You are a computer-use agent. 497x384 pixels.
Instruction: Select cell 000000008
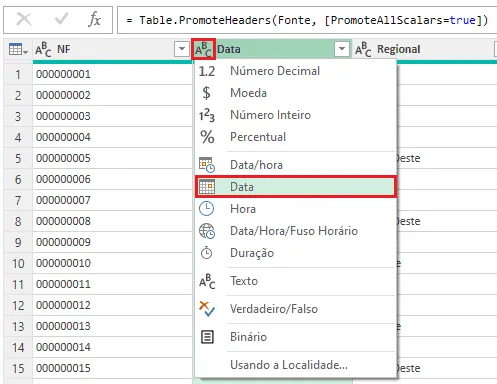click(x=113, y=221)
